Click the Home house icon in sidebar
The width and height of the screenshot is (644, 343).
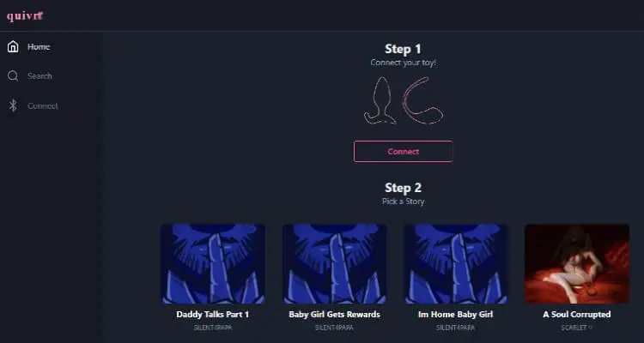click(x=13, y=47)
